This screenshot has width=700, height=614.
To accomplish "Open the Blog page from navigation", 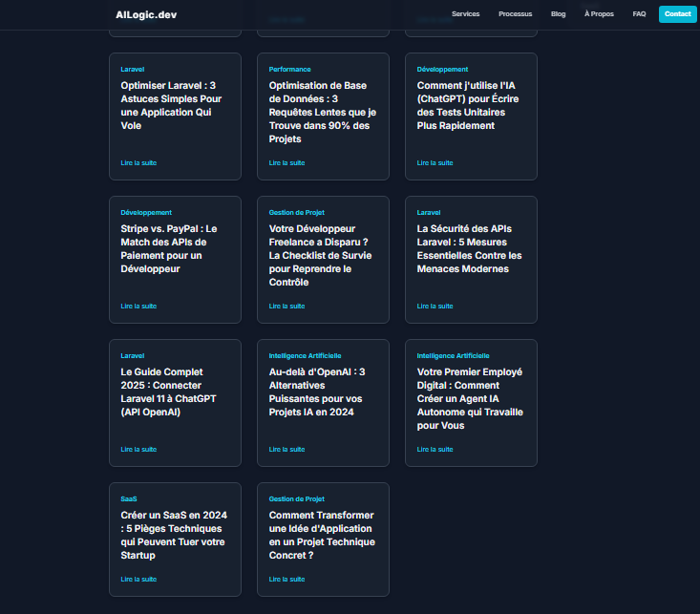I will pos(558,14).
